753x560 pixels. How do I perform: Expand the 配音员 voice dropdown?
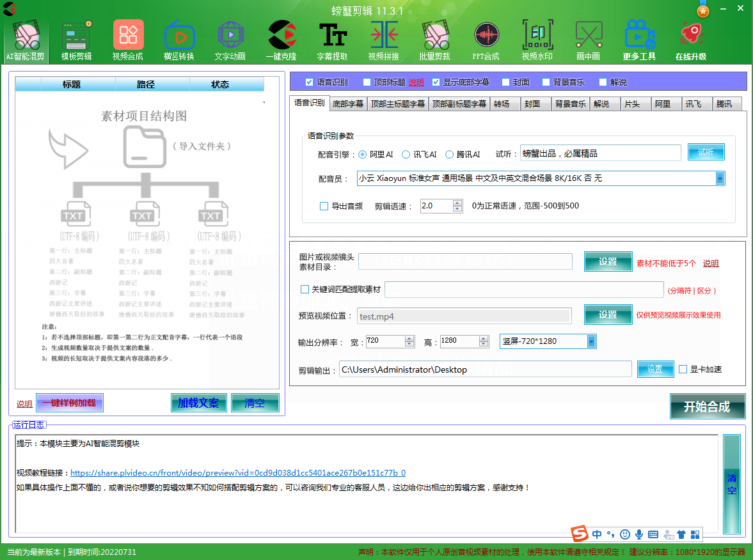tap(720, 178)
